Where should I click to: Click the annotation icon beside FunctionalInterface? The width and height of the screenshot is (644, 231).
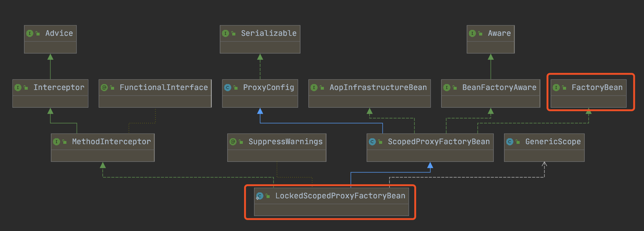(104, 87)
